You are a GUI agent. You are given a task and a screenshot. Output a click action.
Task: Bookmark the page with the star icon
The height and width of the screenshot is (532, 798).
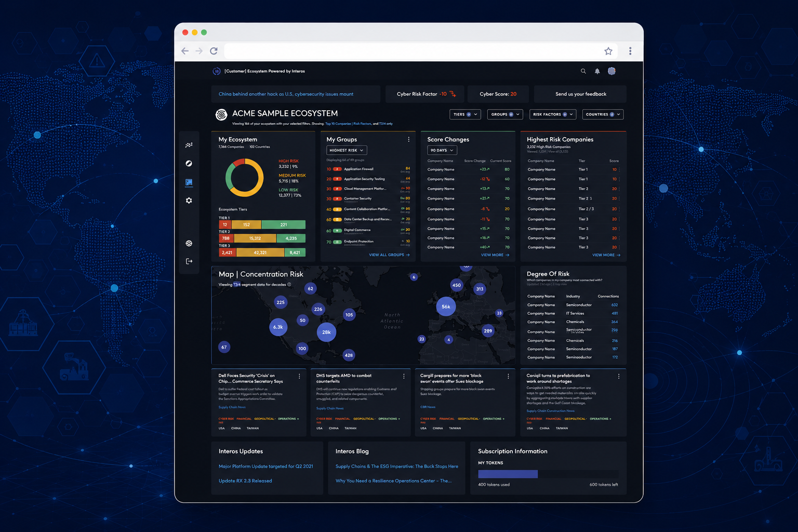click(608, 51)
